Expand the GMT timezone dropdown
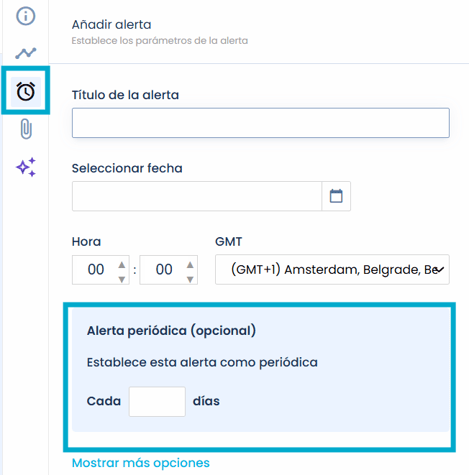469x475 pixels. [x=332, y=269]
